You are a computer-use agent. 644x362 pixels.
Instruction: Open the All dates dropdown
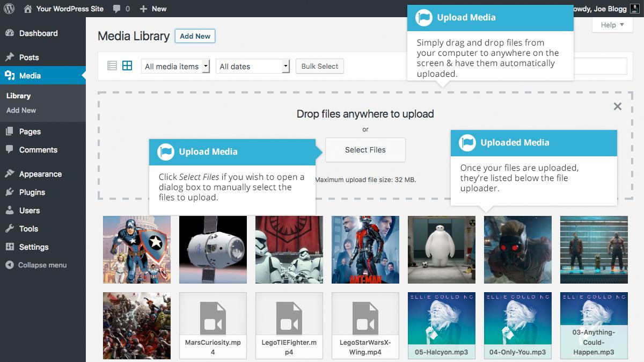point(253,67)
